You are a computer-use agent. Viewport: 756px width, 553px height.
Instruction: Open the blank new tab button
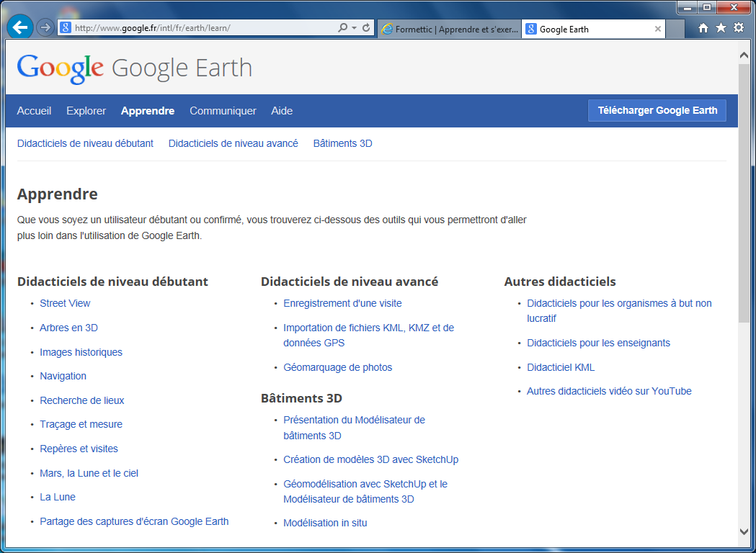click(675, 29)
